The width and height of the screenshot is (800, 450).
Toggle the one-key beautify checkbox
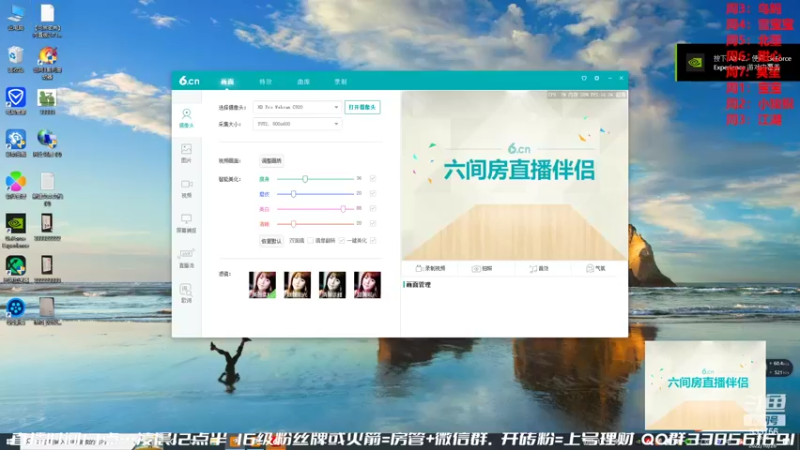(x=373, y=240)
